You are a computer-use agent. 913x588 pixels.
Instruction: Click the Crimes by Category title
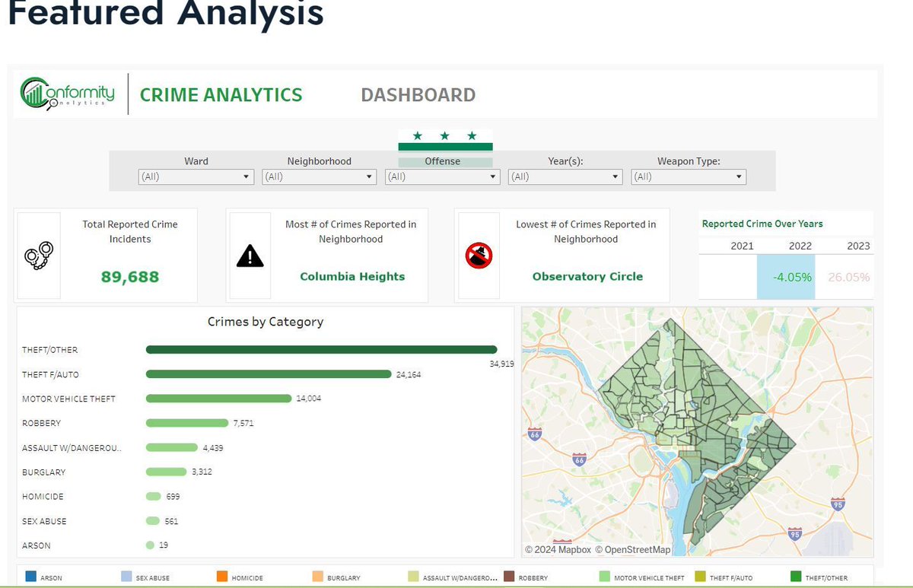click(266, 322)
